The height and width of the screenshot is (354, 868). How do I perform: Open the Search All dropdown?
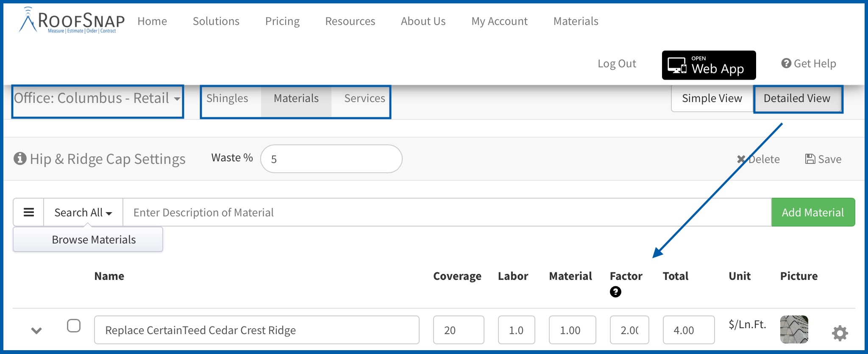83,212
